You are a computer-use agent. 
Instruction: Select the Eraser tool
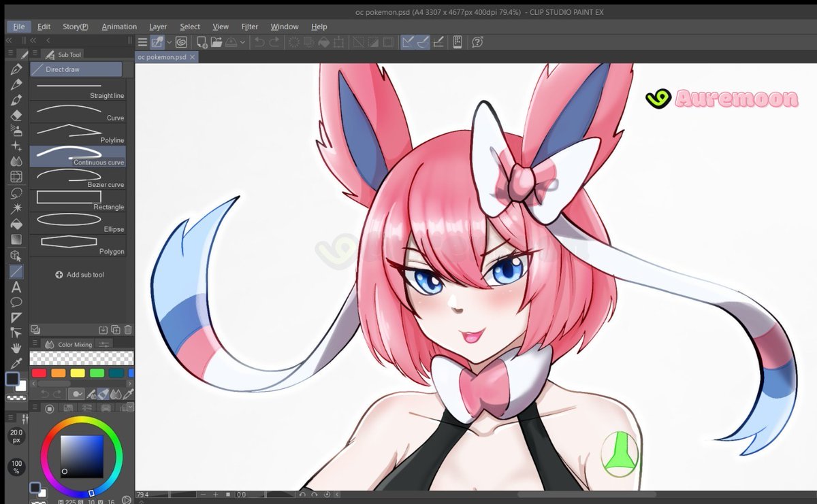(x=16, y=116)
